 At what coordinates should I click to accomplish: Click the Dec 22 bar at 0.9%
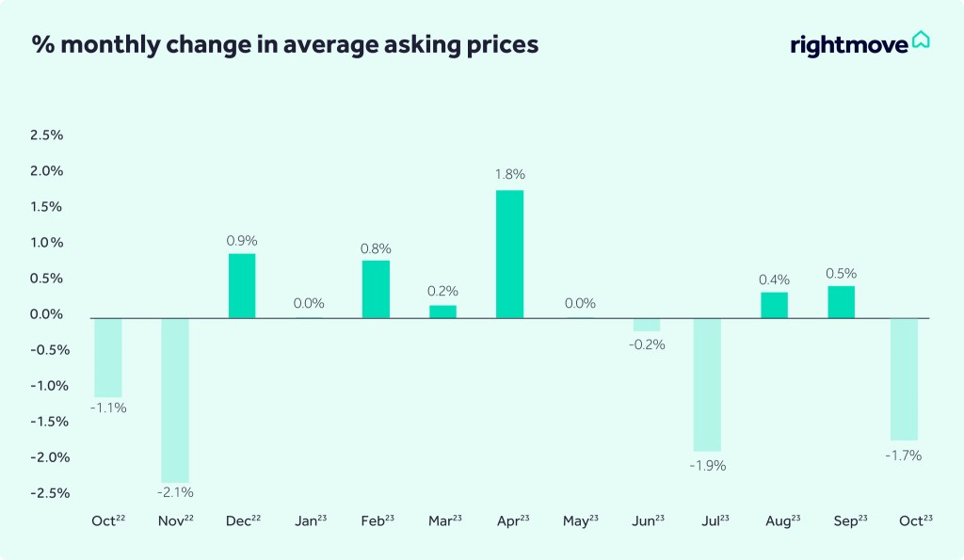pyautogui.click(x=241, y=285)
